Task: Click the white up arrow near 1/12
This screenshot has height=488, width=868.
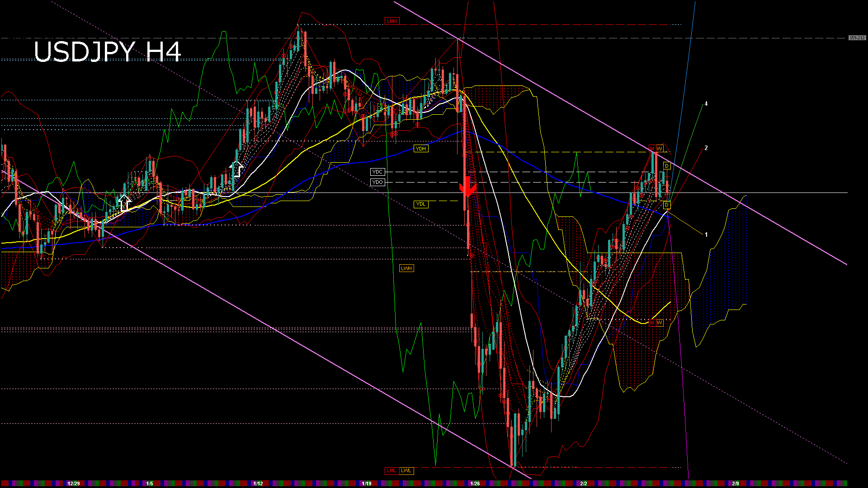Action: pos(236,169)
